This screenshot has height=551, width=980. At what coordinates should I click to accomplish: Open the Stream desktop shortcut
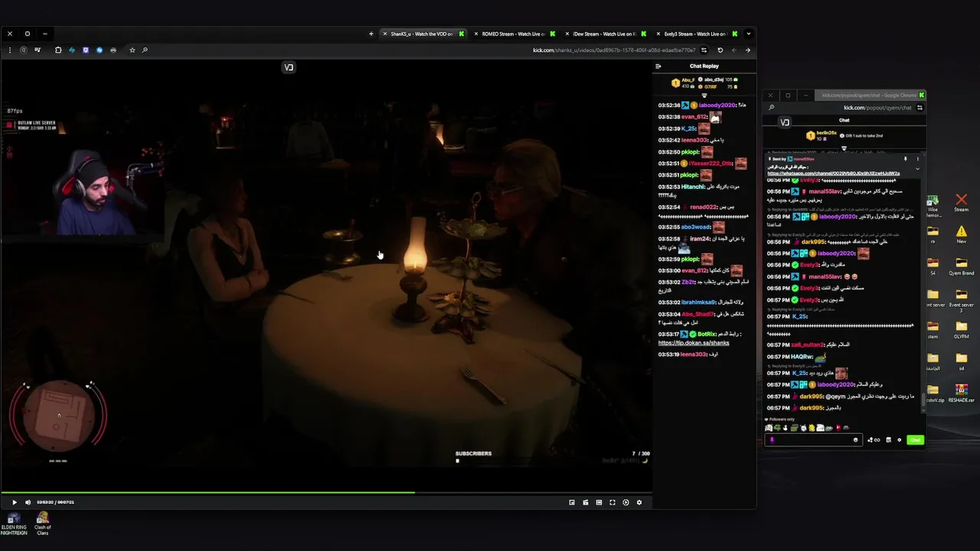961,203
